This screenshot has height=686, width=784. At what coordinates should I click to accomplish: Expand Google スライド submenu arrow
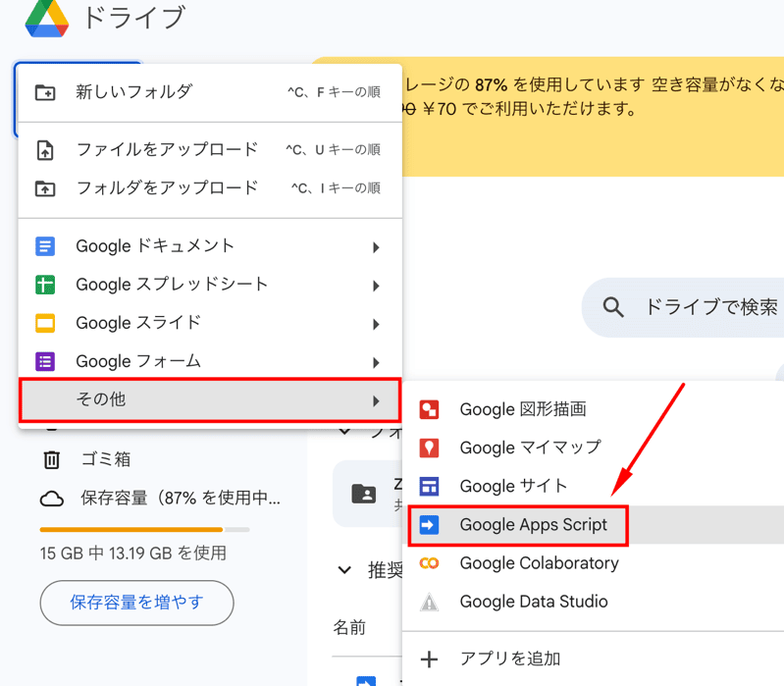coord(376,324)
